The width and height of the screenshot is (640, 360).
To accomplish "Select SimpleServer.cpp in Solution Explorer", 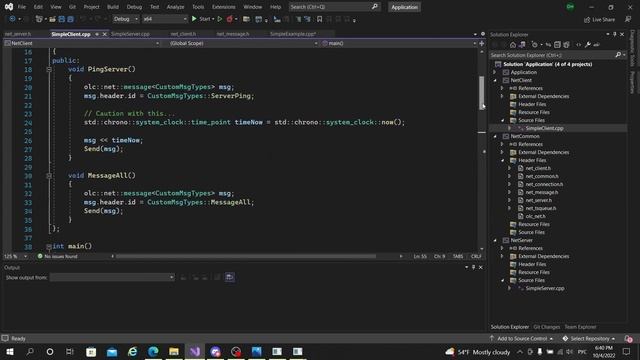I will tap(544, 288).
